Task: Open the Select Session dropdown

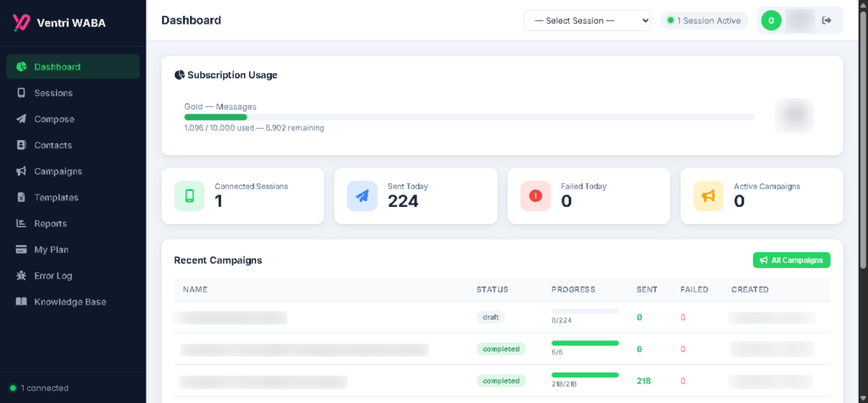Action: tap(587, 20)
